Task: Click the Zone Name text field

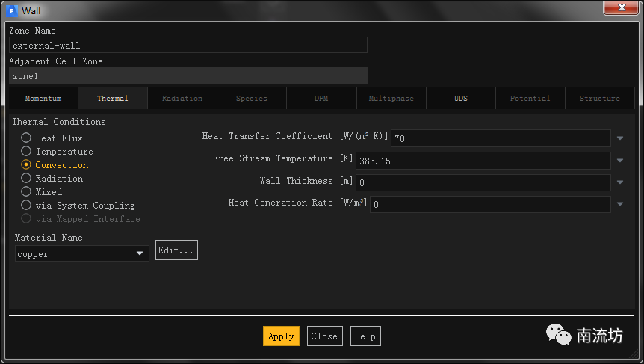Action: click(x=188, y=46)
